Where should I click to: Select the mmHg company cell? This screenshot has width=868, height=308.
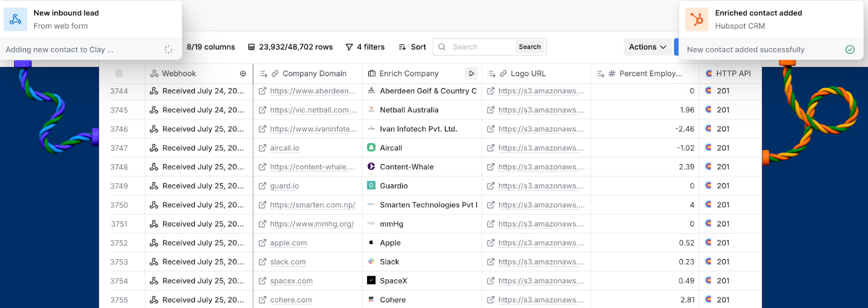coord(422,224)
